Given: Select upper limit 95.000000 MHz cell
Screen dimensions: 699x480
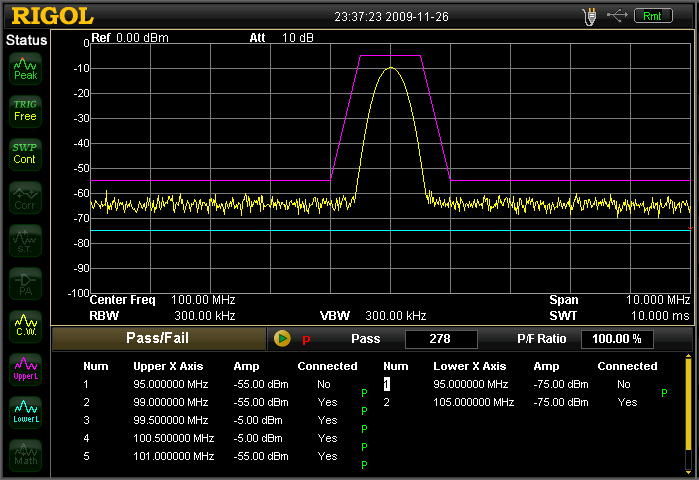Looking at the screenshot, I should pyautogui.click(x=171, y=384).
